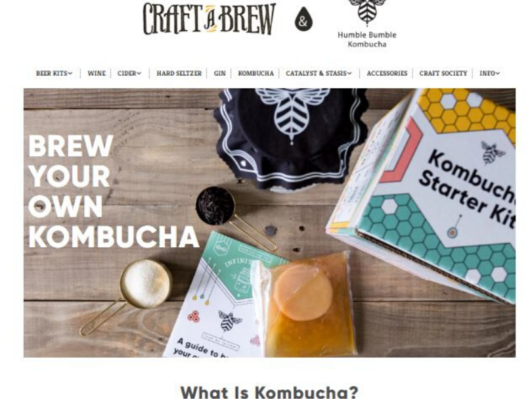The height and width of the screenshot is (399, 532).
Task: Click the Humble Bumble Kombucha bee logo
Action: click(x=366, y=12)
